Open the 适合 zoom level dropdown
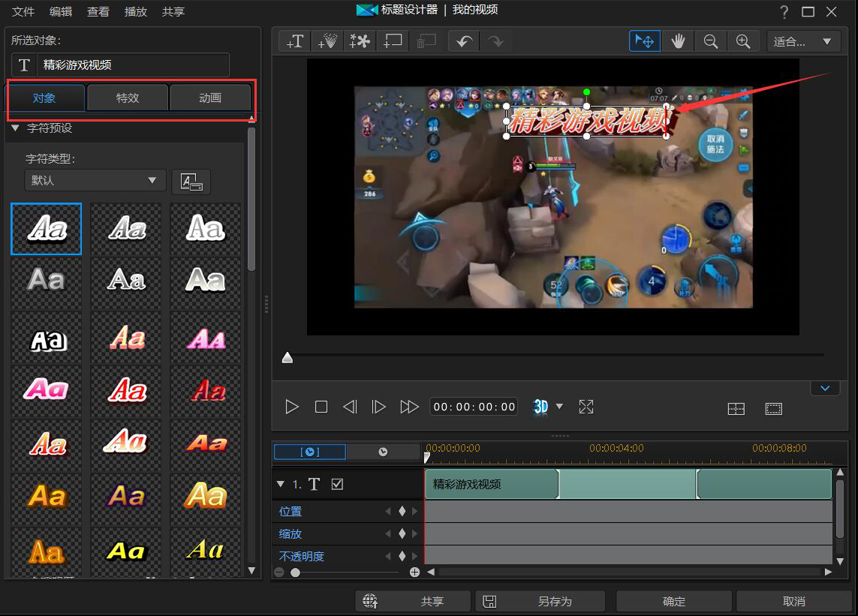 click(803, 41)
